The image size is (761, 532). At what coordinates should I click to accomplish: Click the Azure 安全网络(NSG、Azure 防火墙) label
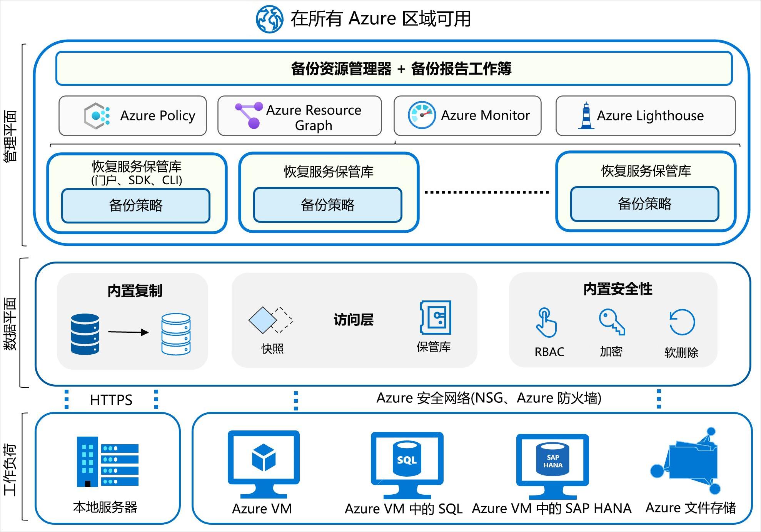489,398
